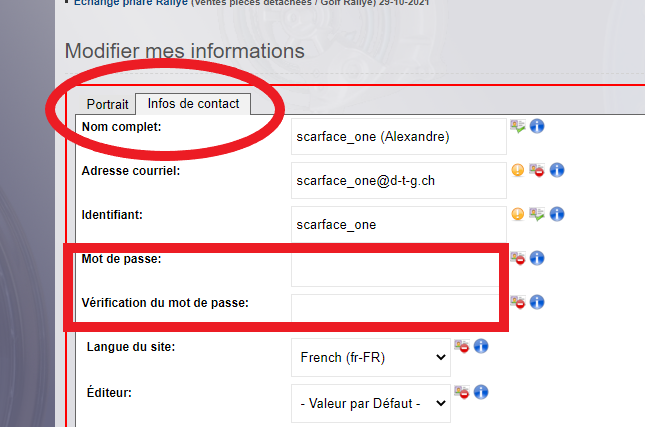
Task: Click the blue info icon beside Identifiant
Action: tap(557, 214)
